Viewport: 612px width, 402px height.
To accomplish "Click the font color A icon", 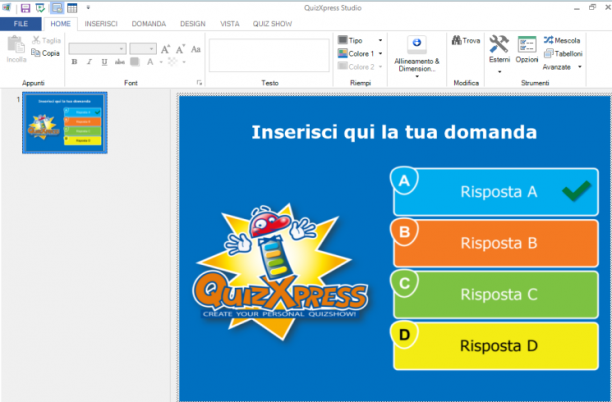I will click(x=150, y=62).
